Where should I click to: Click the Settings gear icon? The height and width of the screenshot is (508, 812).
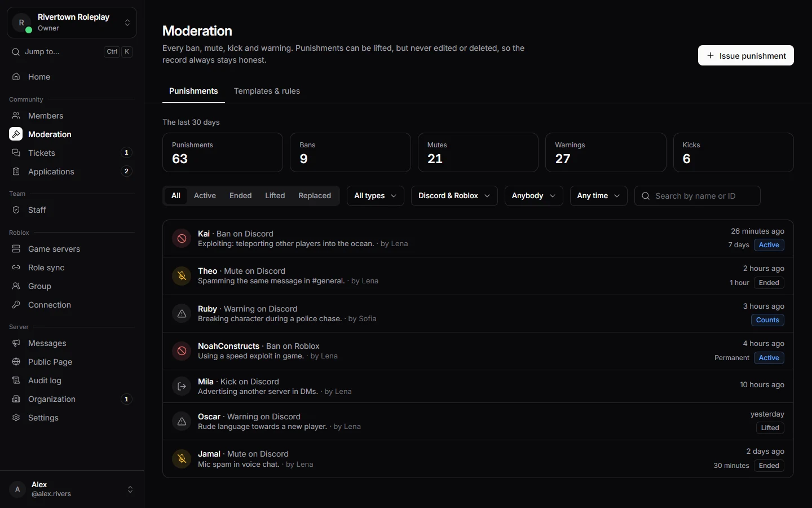[16, 418]
